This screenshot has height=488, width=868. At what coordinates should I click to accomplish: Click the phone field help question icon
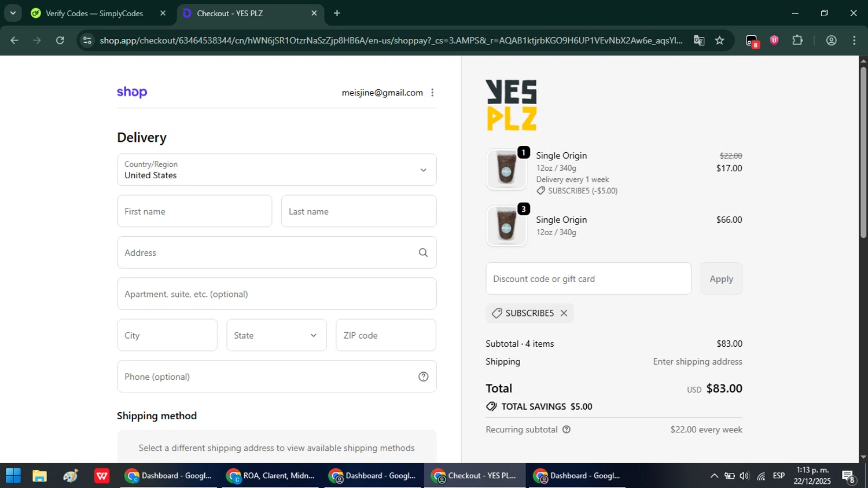424,377
